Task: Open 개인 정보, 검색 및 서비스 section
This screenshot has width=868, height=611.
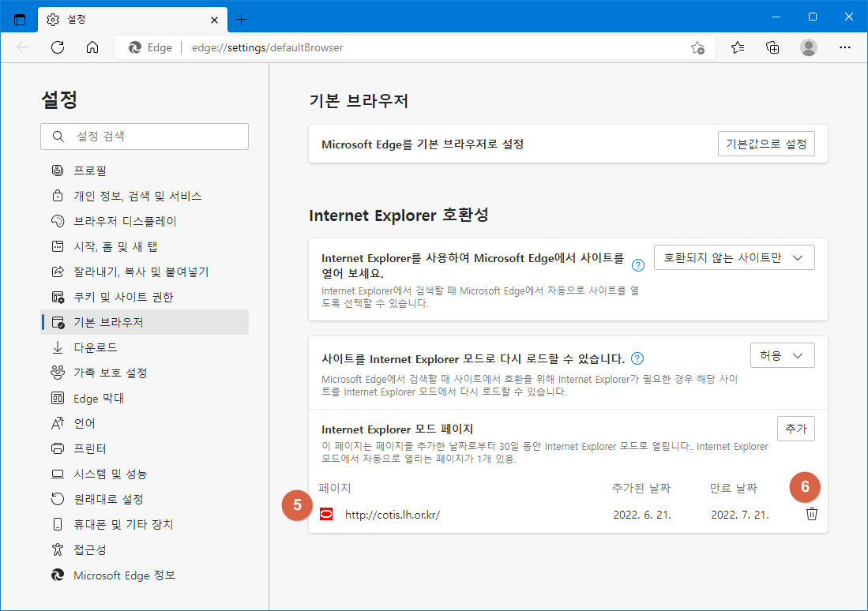Action: [145, 196]
